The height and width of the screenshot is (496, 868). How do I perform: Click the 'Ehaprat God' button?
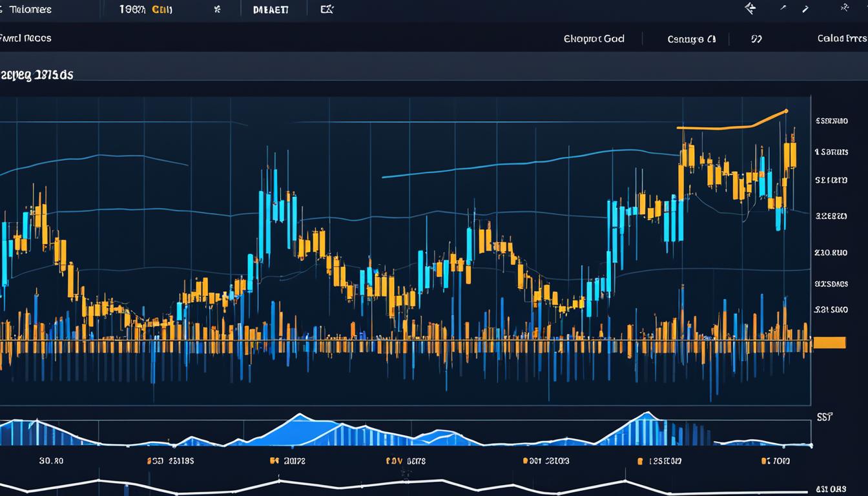[594, 39]
